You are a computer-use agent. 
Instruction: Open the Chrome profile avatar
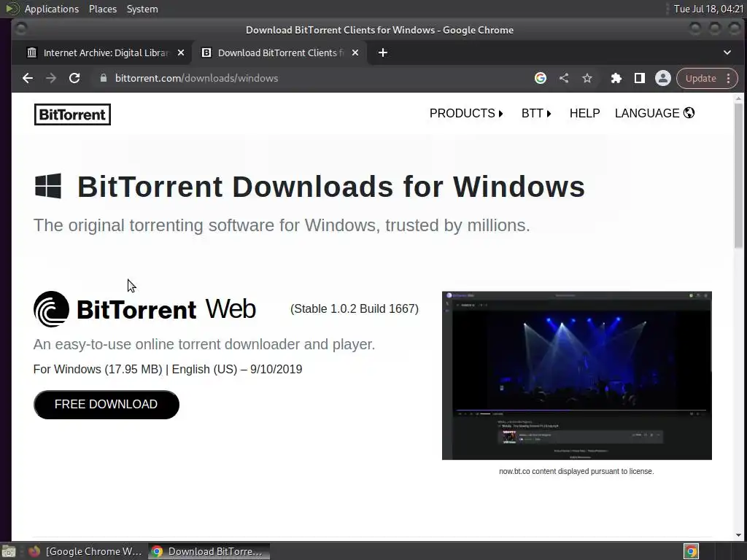pos(662,78)
